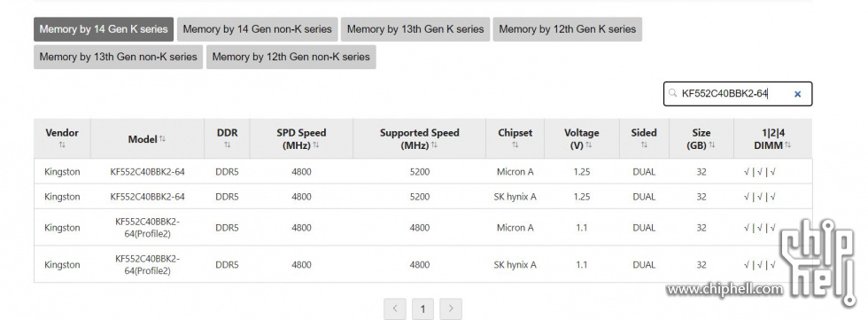The height and width of the screenshot is (320, 868).
Task: Sort by Size (GB) arrows
Action: pos(712,145)
